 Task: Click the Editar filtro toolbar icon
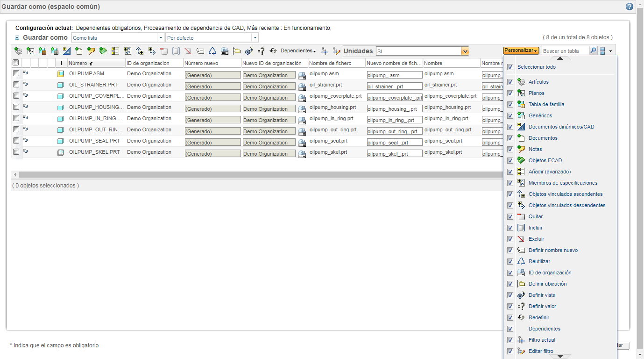coord(337,51)
